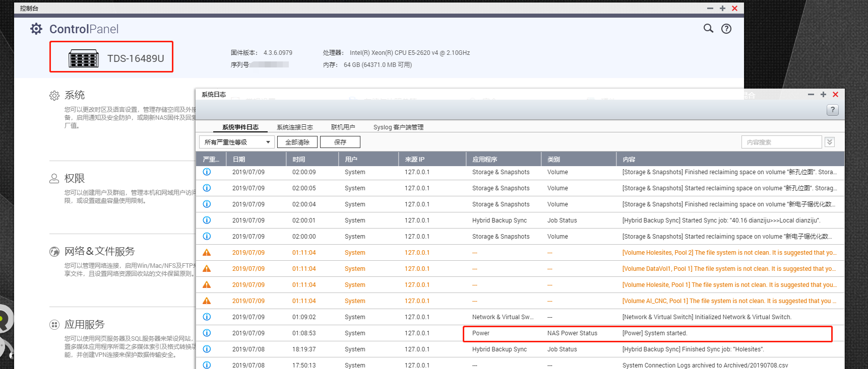Click warning icon of Volume DataVol1 row
Viewport: 868px width, 369px height.
(207, 269)
